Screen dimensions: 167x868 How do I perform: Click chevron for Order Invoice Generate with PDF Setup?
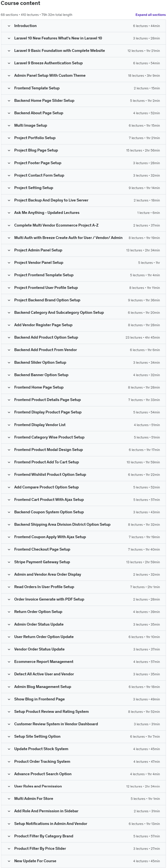[9, 599]
